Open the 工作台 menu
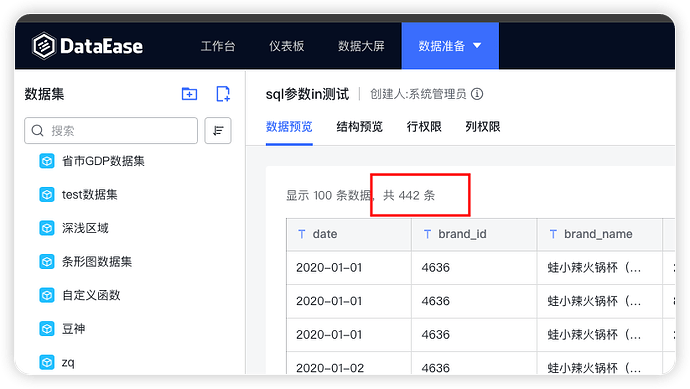Viewport: 690px width, 389px height. click(218, 46)
